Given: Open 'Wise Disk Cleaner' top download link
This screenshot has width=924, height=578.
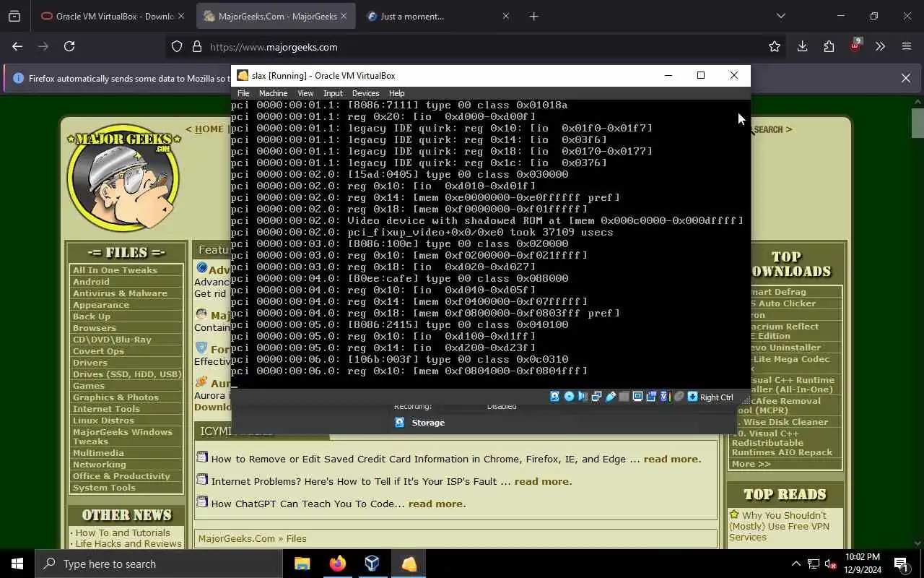Looking at the screenshot, I should pyautogui.click(x=785, y=422).
